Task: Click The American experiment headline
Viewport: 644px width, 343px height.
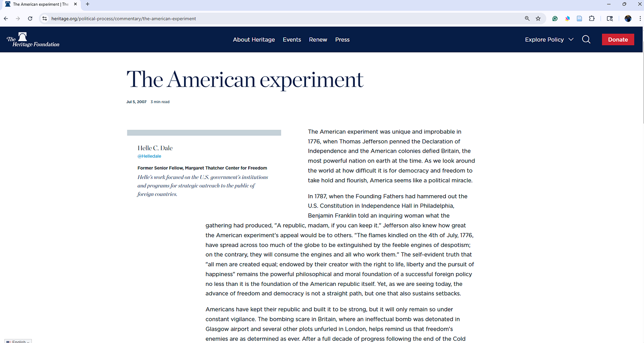Action: (x=245, y=80)
